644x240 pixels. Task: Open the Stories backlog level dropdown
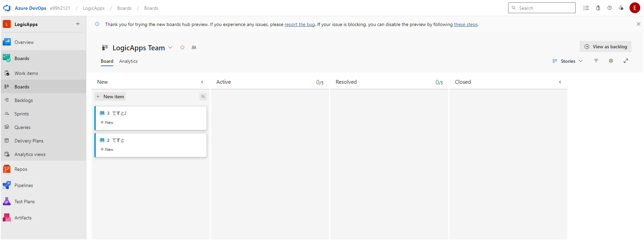tap(568, 61)
